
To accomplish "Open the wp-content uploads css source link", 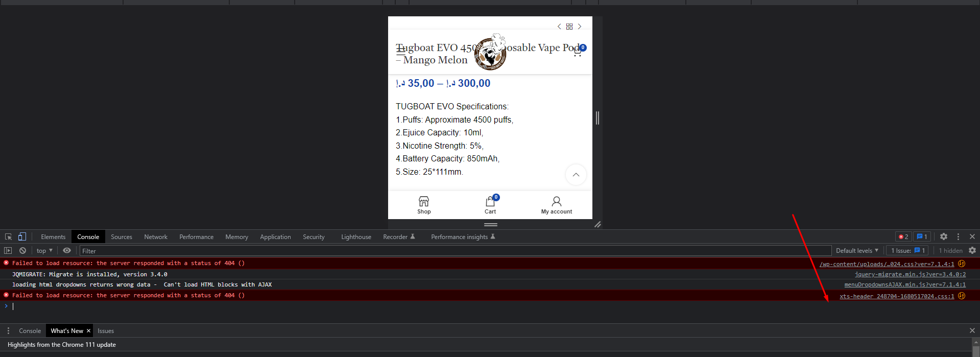I will pos(887,264).
